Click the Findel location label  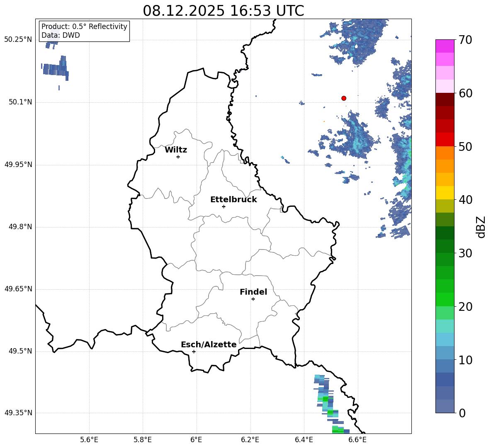[253, 292]
